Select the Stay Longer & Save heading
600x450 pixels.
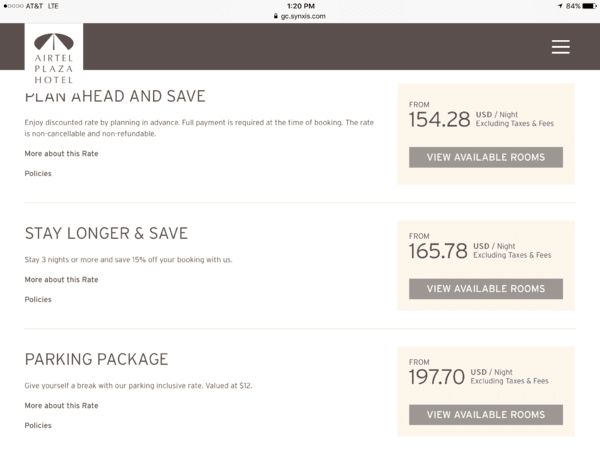click(x=106, y=233)
